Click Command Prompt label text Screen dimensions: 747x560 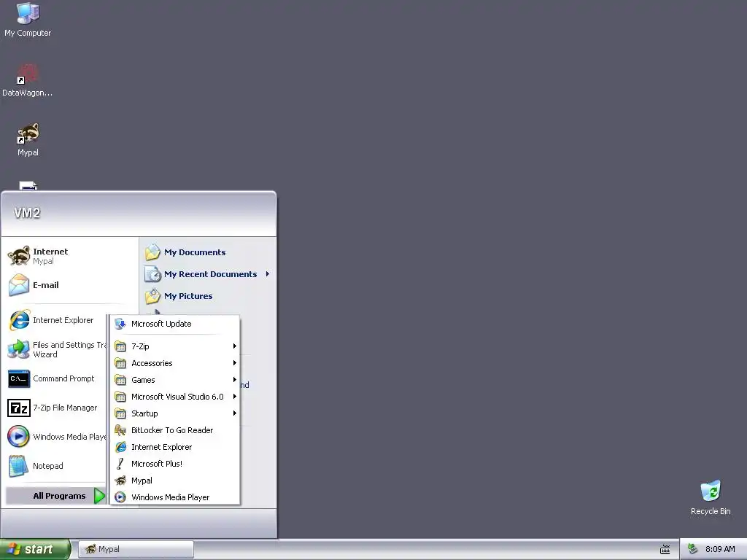[x=63, y=378]
